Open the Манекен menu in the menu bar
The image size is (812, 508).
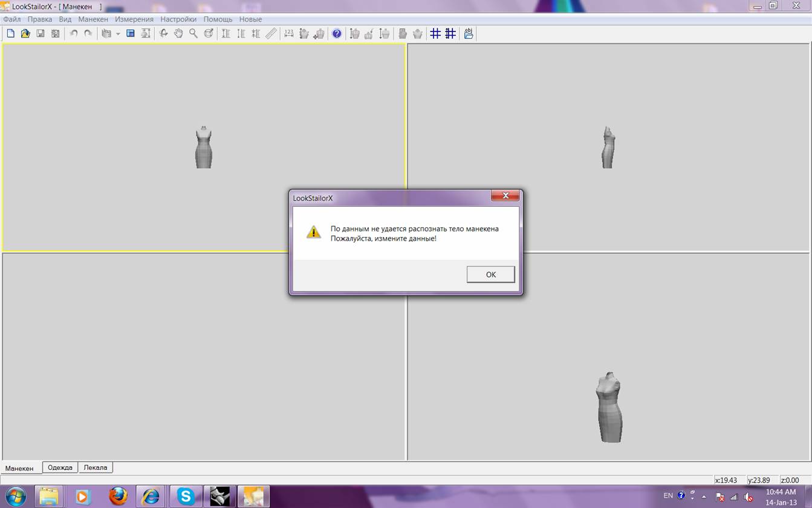93,19
